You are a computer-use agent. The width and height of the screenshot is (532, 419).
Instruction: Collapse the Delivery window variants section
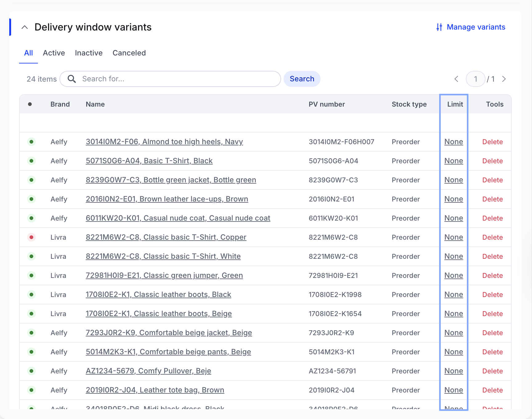click(25, 27)
